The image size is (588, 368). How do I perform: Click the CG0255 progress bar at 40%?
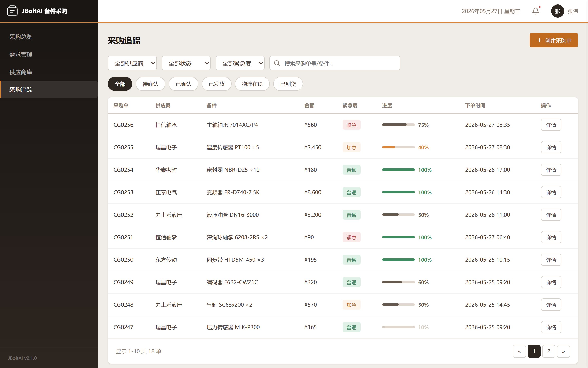(398, 147)
